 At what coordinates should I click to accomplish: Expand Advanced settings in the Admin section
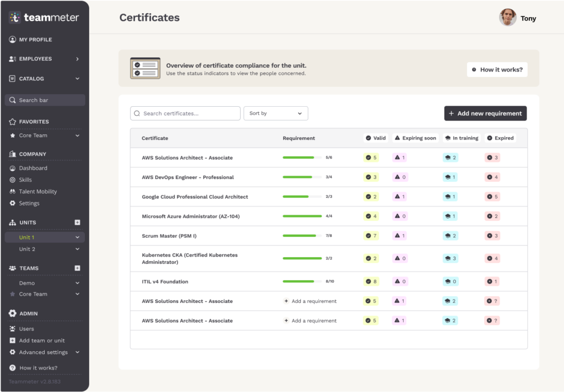77,352
